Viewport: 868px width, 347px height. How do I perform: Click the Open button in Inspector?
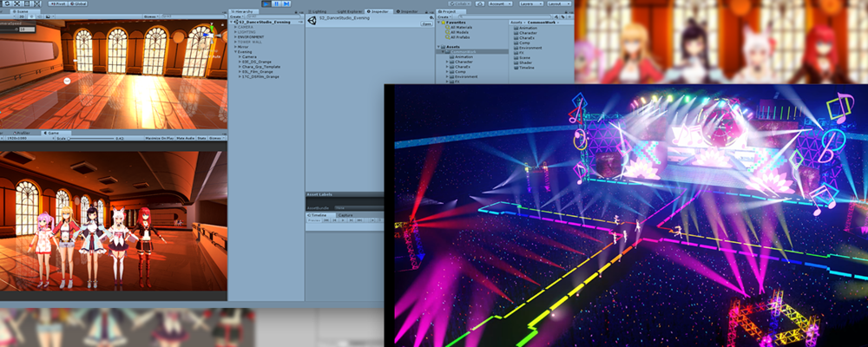click(x=427, y=24)
